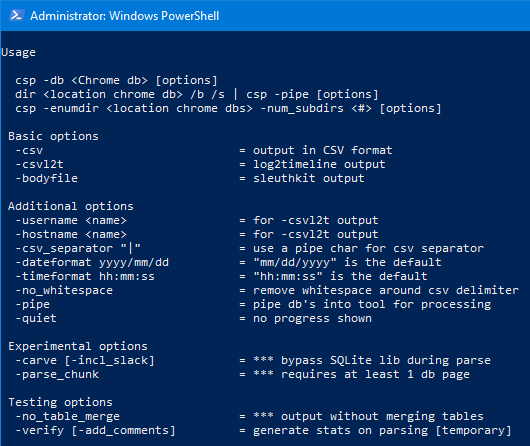Click the 'log2timeline output' description
Viewport: 530px width, 446px height.
click(x=319, y=164)
